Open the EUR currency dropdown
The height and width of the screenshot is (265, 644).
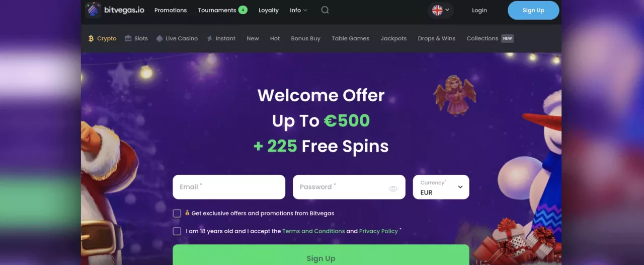tap(441, 187)
